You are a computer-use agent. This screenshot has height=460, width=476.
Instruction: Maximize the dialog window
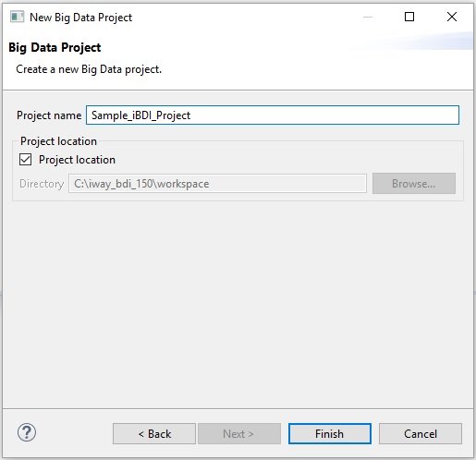click(409, 17)
